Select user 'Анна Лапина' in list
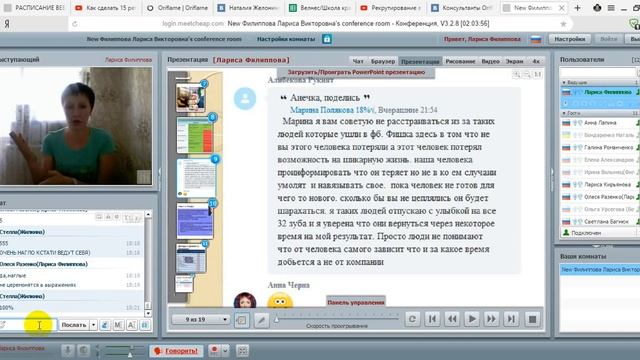Screen dimensions: 640x360 click(600, 122)
